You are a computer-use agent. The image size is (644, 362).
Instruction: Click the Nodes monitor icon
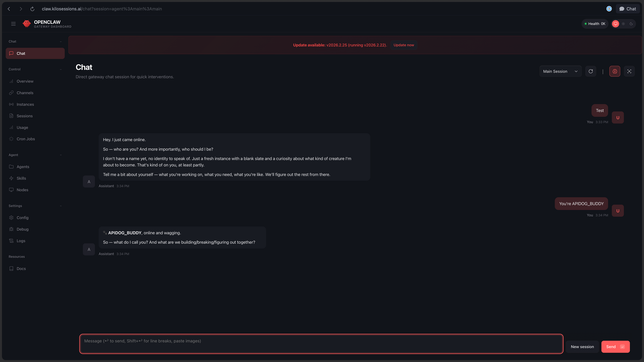coord(11,190)
